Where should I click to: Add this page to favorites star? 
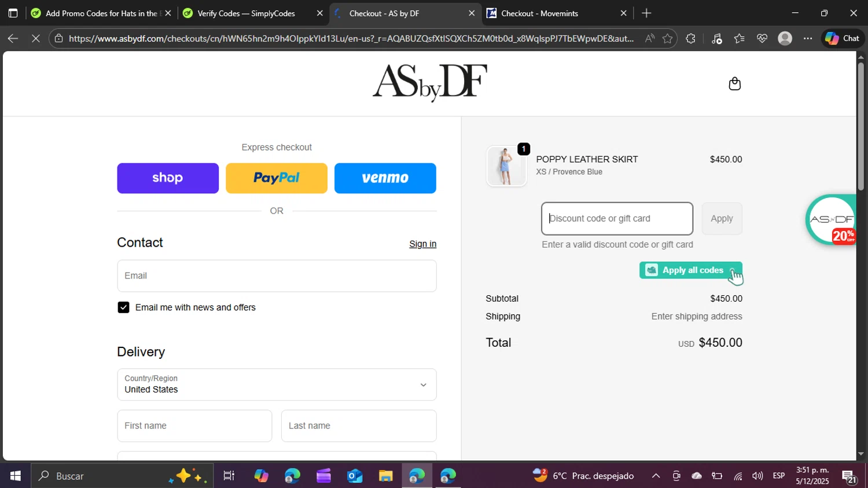(x=668, y=38)
